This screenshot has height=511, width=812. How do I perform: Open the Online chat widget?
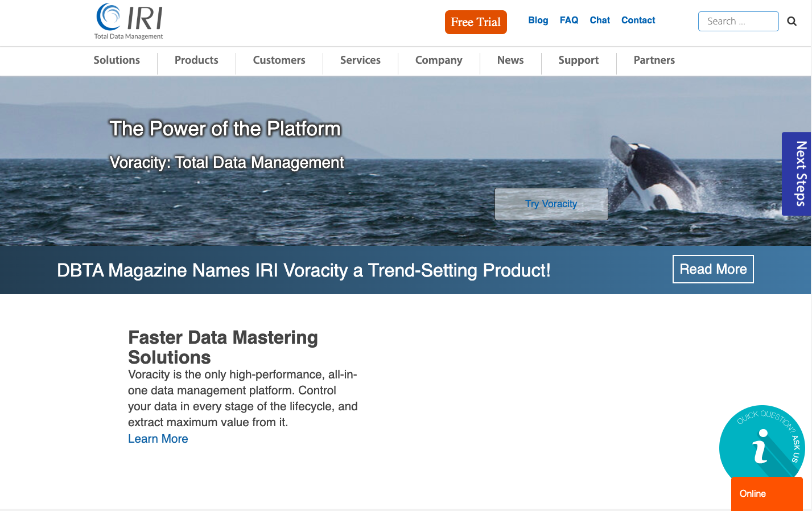pos(767,493)
